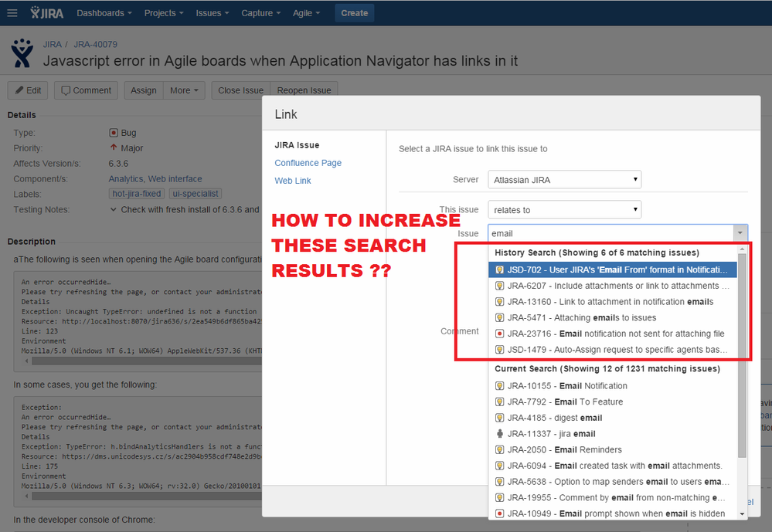Click the JRA-19955 issue type icon
This screenshot has width=772, height=532.
click(x=499, y=497)
